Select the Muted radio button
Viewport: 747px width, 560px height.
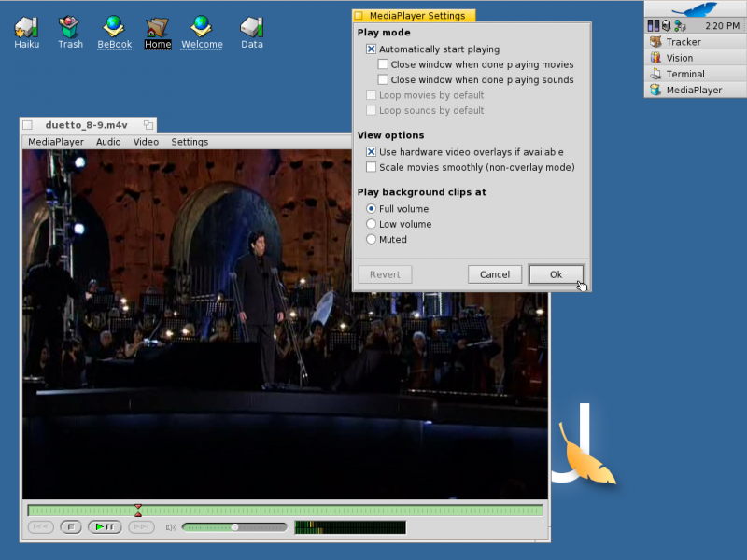[x=371, y=240]
